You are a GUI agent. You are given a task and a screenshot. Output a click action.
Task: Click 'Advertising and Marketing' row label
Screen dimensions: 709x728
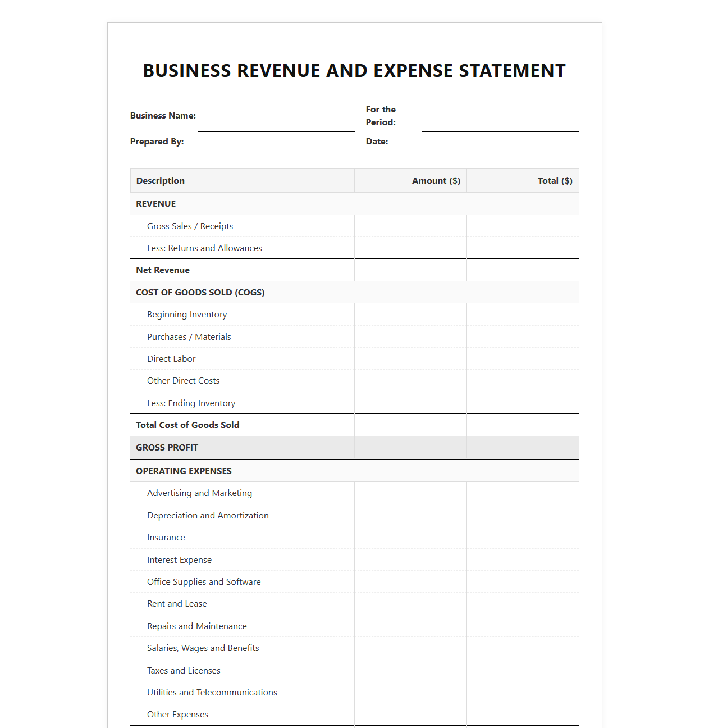point(200,493)
